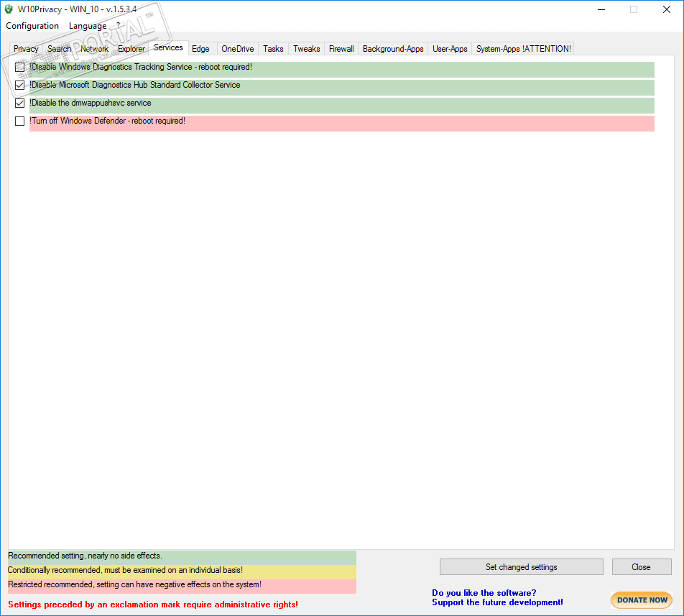Click the W10Privacy shield icon in title bar
The width and height of the screenshot is (684, 616).
click(9, 9)
